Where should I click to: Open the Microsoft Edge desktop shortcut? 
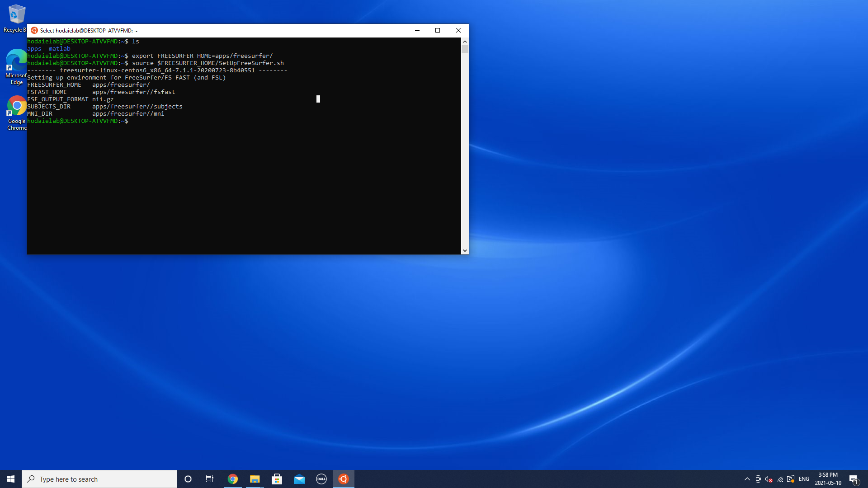coord(16,67)
